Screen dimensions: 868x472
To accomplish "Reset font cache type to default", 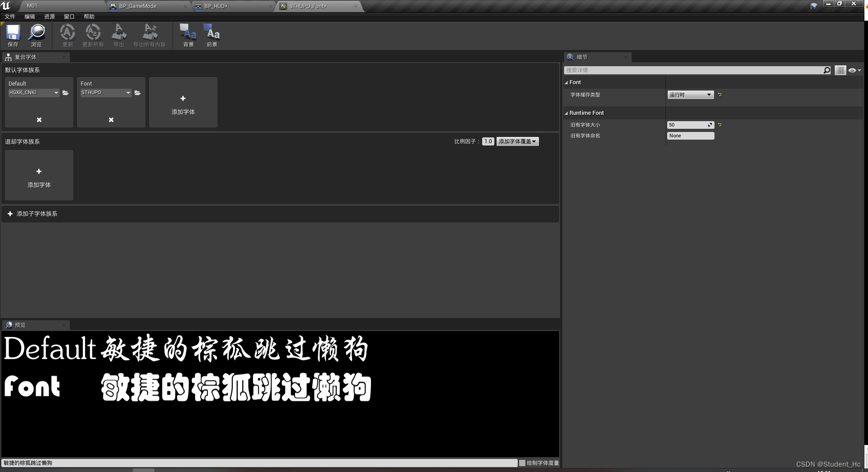I will (720, 95).
